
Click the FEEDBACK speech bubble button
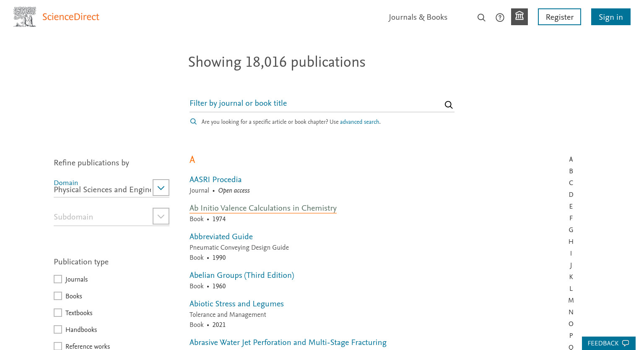pos(608,343)
